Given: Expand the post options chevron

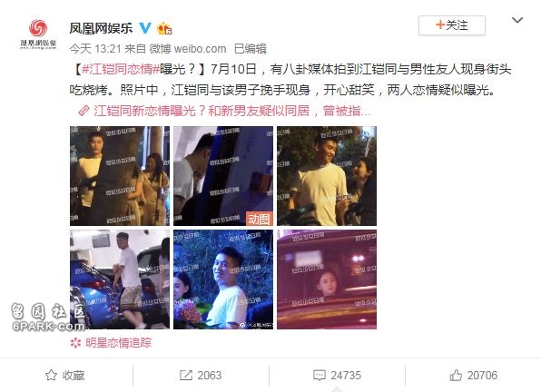Looking at the screenshot, I should click(x=516, y=20).
